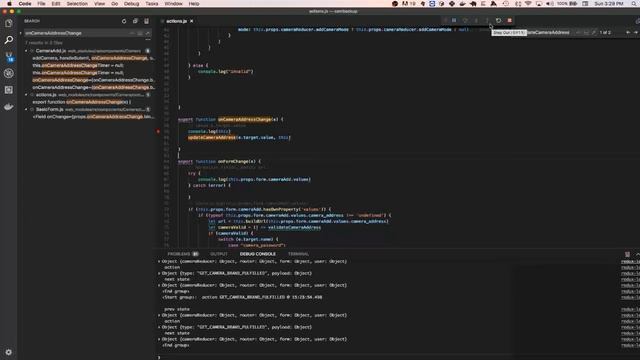Collapse all search results icon

[135, 21]
